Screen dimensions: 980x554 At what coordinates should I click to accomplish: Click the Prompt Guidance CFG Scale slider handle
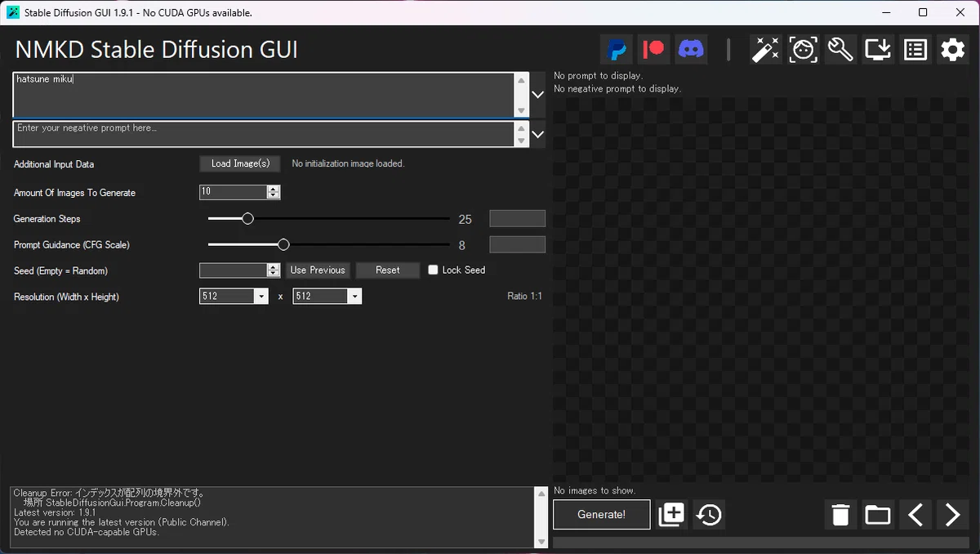(283, 244)
